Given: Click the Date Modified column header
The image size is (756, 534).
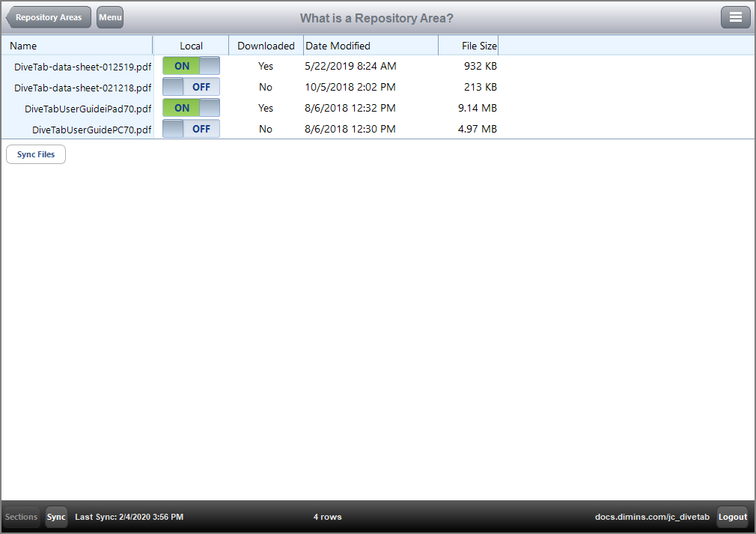Looking at the screenshot, I should click(x=338, y=46).
